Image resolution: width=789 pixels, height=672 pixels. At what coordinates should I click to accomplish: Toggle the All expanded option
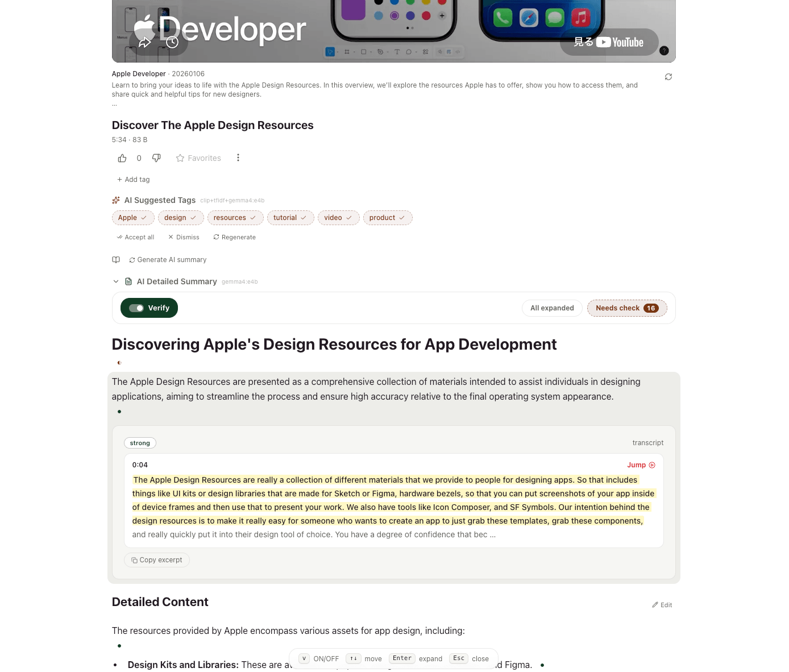(x=552, y=308)
